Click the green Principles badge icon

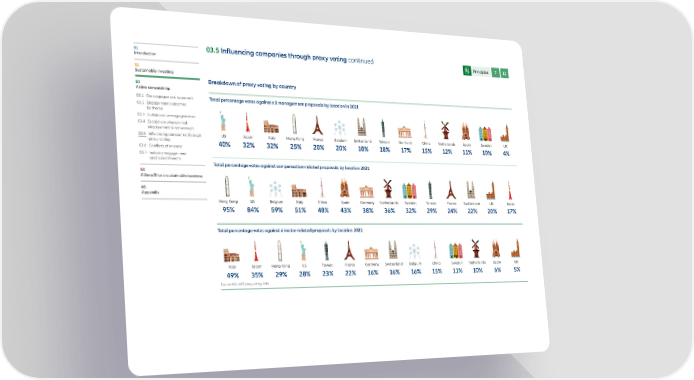(x=467, y=70)
